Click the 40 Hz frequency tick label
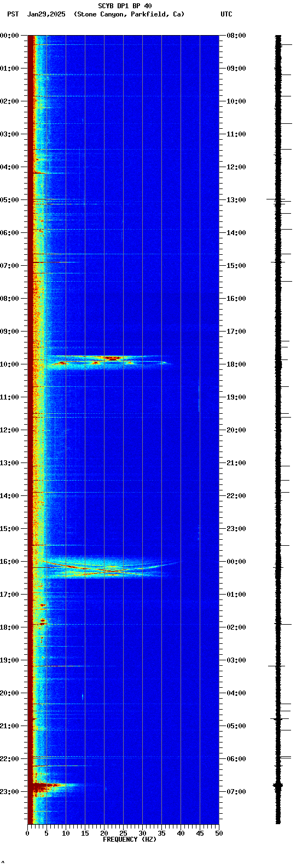 click(181, 833)
